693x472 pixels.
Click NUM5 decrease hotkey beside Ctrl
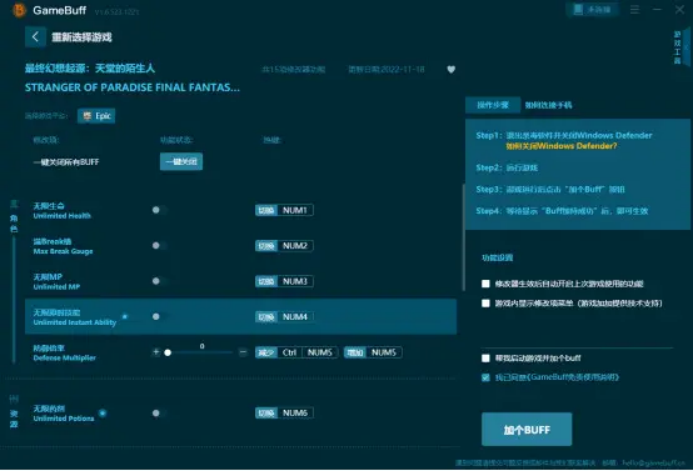pyautogui.click(x=320, y=352)
